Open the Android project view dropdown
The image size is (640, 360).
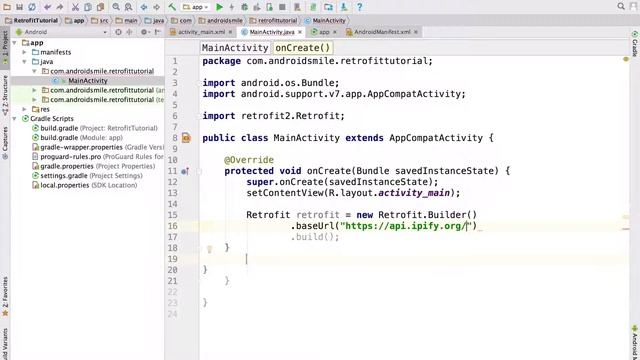point(61,32)
